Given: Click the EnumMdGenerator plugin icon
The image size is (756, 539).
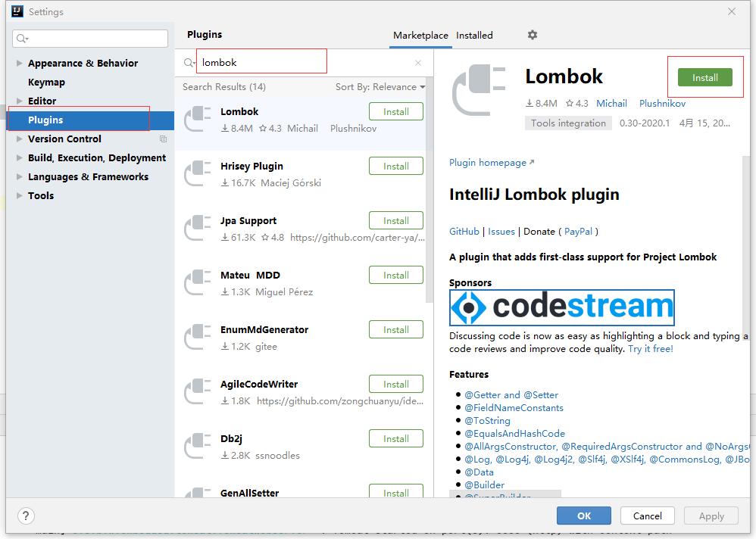Looking at the screenshot, I should coord(198,336).
